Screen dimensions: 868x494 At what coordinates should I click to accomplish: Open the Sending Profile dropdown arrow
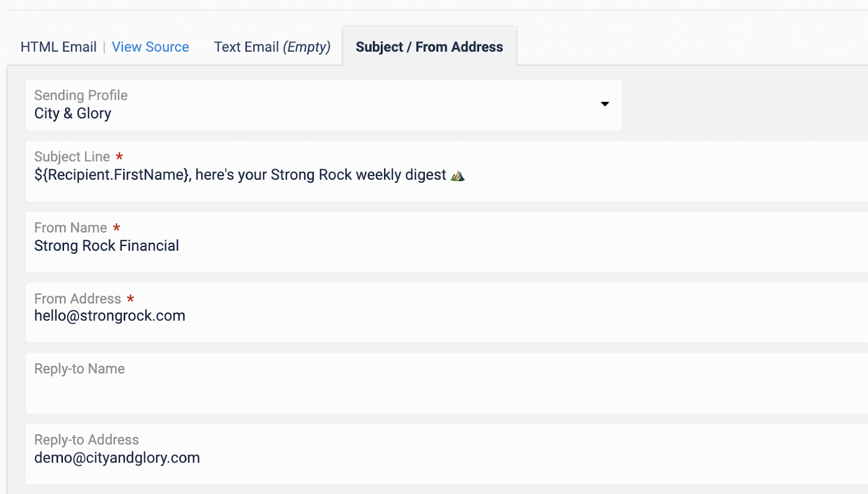point(604,104)
